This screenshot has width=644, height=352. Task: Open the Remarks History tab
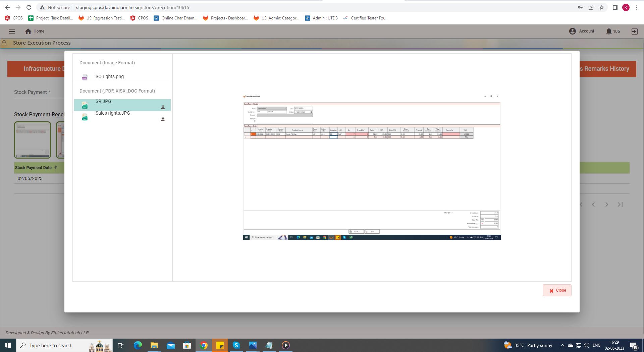point(606,69)
